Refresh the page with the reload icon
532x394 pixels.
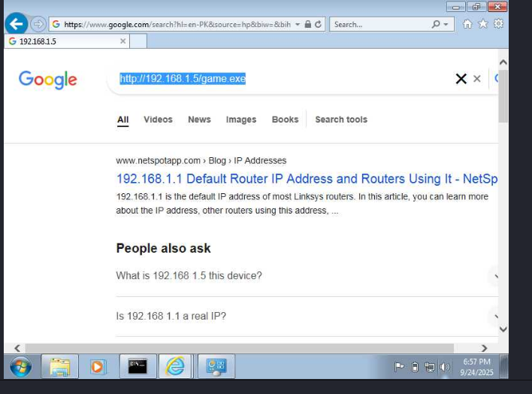point(319,24)
